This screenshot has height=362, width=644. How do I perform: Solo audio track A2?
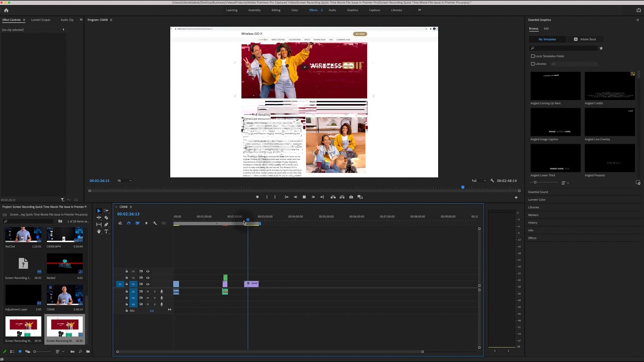(x=154, y=298)
